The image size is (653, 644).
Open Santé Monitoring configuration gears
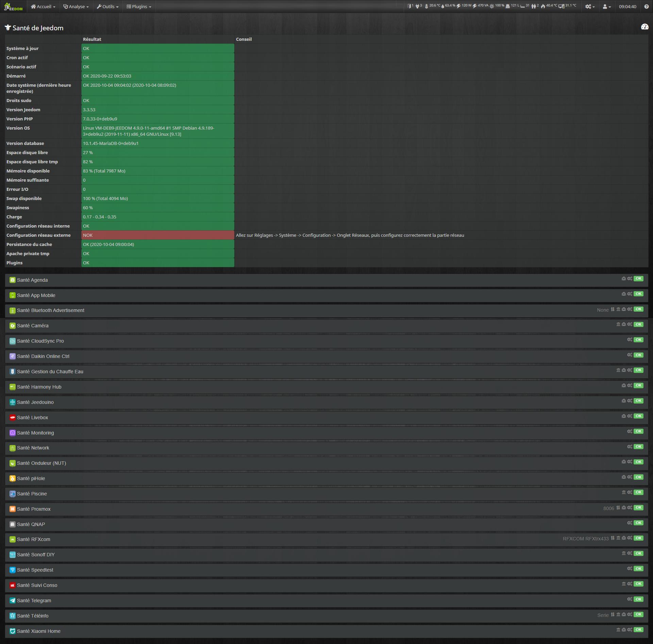tap(630, 431)
